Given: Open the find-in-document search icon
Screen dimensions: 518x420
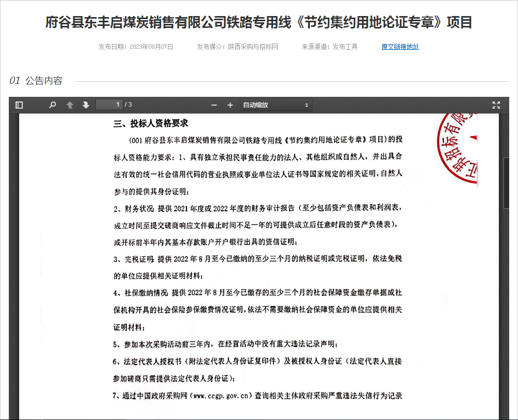Looking at the screenshot, I should coord(52,105).
